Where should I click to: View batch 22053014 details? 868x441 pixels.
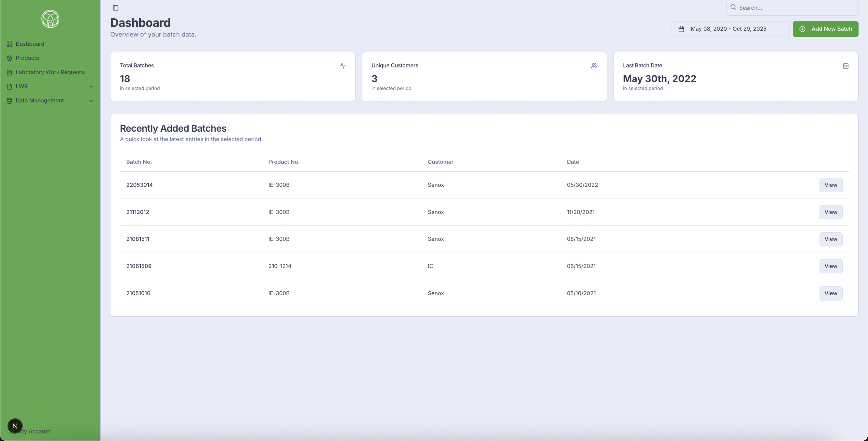(831, 185)
